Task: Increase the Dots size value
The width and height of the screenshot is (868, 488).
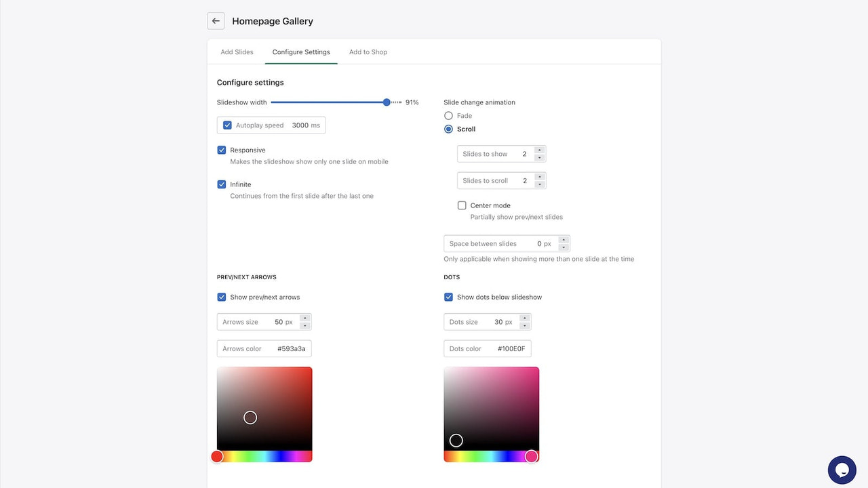Action: 524,318
